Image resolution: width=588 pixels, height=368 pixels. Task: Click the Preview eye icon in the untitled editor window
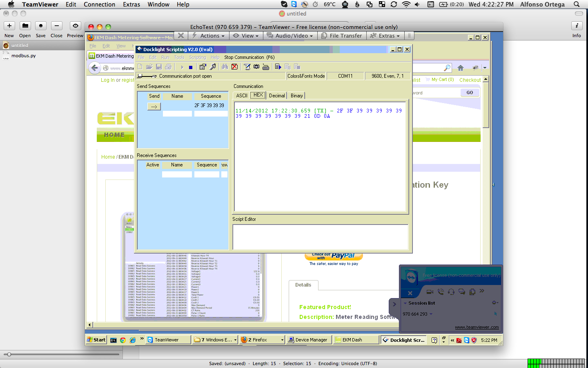[x=75, y=26]
